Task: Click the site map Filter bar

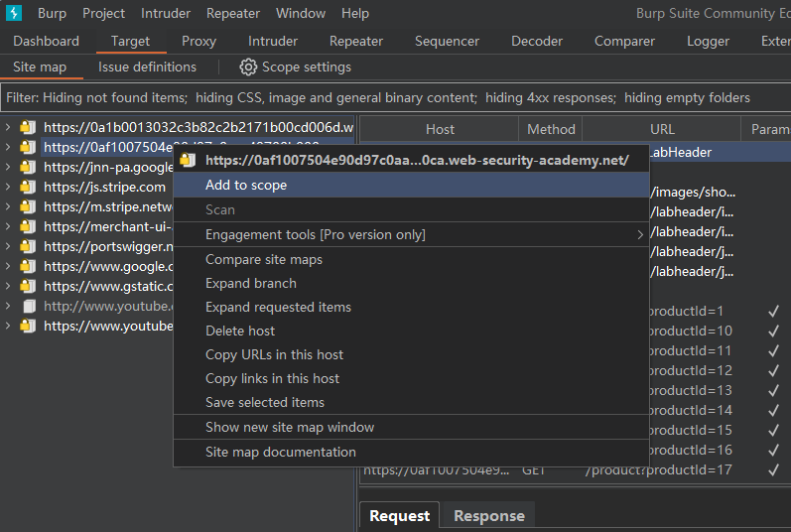Action: click(x=395, y=98)
